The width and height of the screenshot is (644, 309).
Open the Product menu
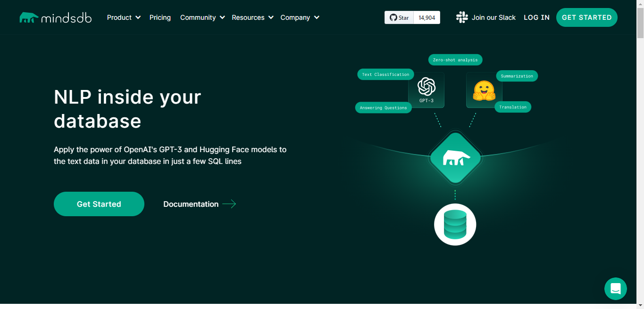click(119, 17)
